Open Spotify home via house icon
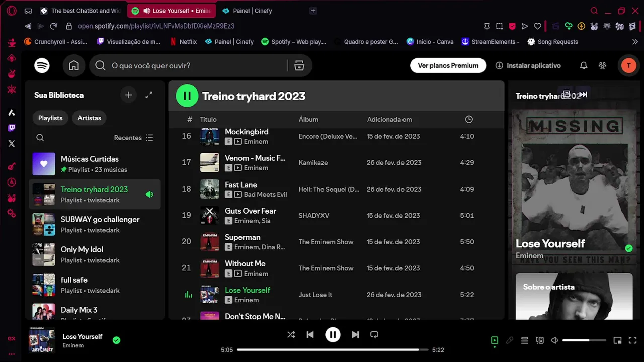644x362 pixels. [x=74, y=66]
